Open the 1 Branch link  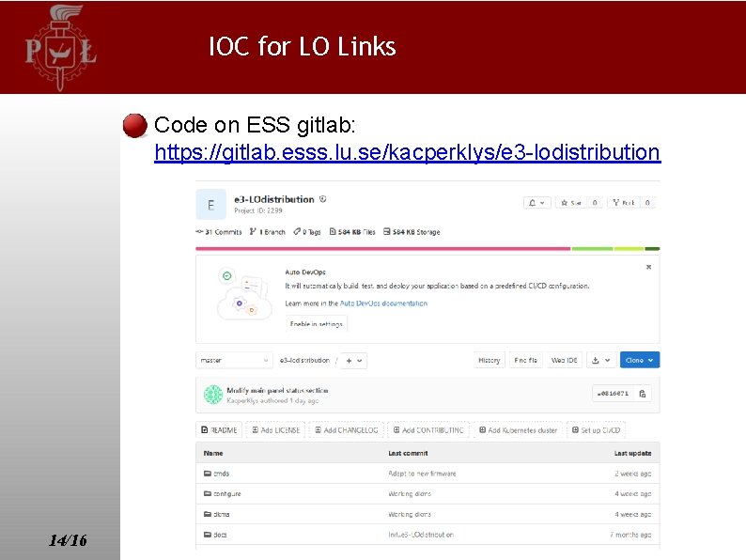coord(268,232)
